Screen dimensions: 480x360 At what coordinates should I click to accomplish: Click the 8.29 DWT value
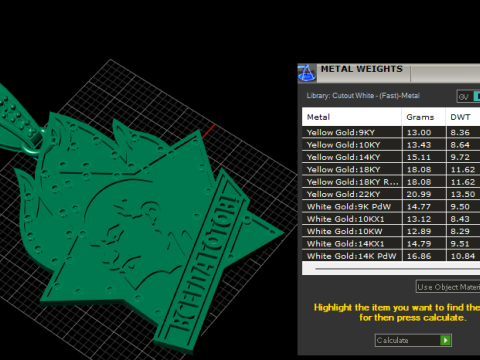(460, 231)
